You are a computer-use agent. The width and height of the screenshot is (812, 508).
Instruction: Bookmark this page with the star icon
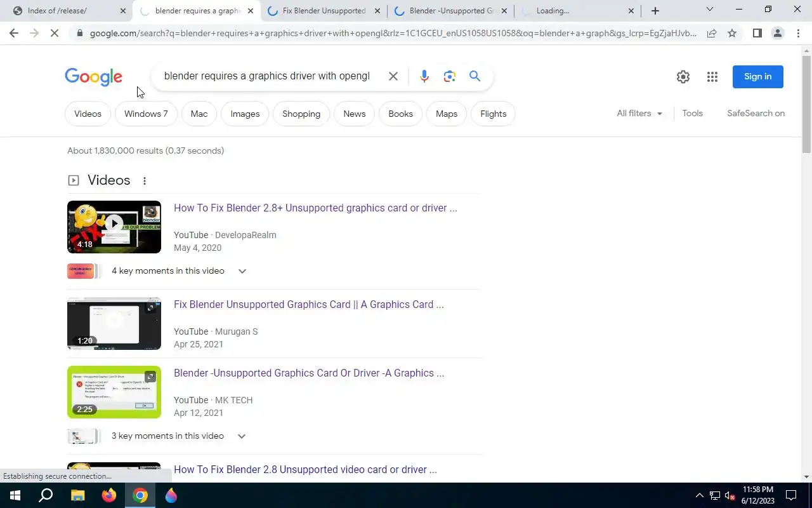[732, 33]
